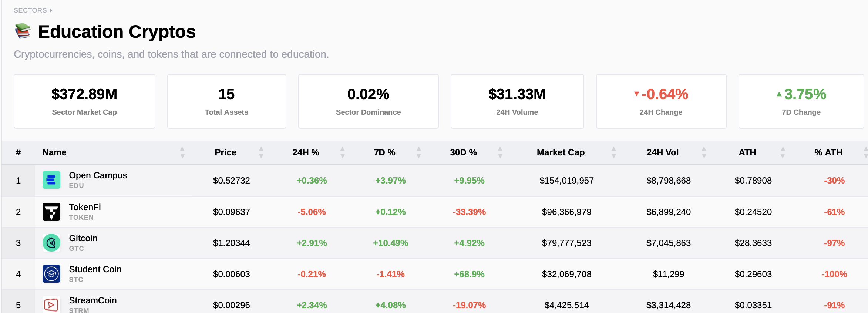Click the $31.33M 24H Volume card

[517, 101]
